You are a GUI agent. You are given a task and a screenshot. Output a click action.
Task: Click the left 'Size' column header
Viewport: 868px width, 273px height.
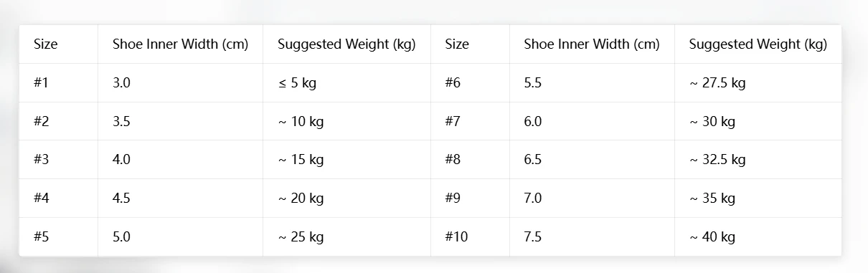pos(58,44)
